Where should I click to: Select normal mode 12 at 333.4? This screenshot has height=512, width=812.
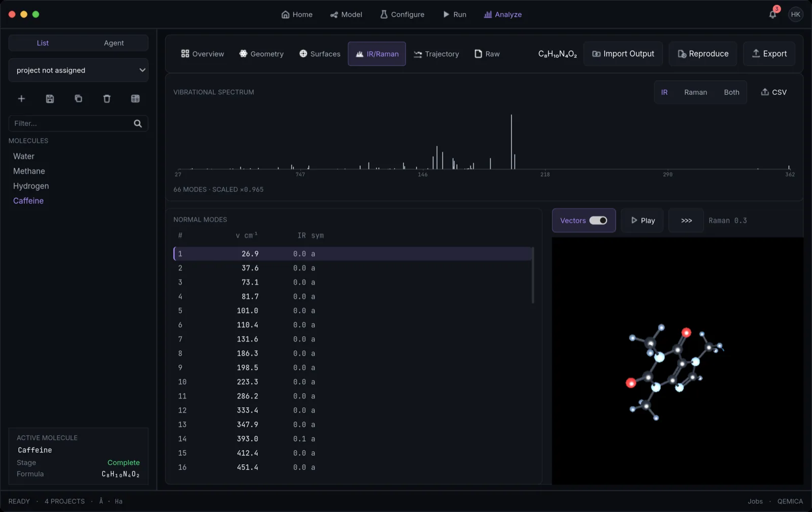(x=353, y=410)
